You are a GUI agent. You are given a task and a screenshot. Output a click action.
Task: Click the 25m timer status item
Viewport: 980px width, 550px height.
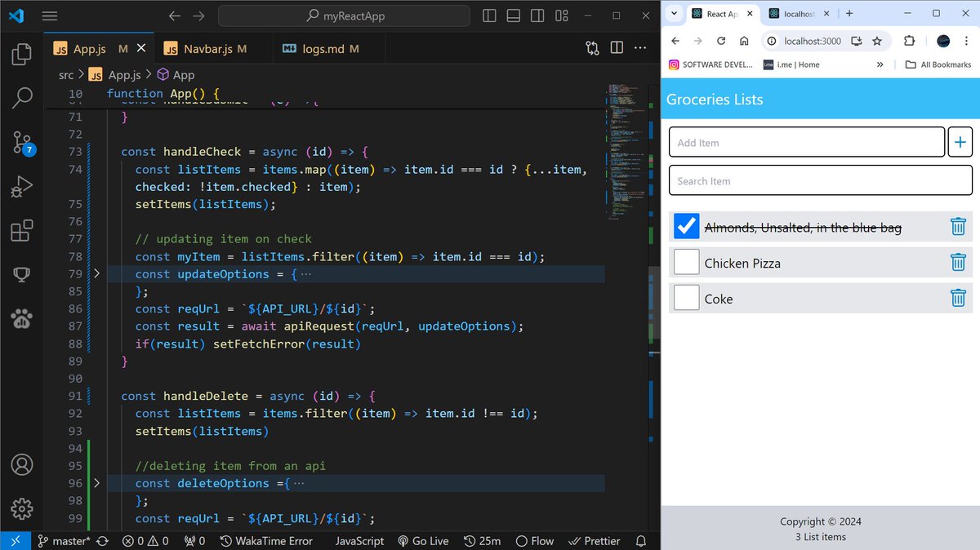[482, 541]
